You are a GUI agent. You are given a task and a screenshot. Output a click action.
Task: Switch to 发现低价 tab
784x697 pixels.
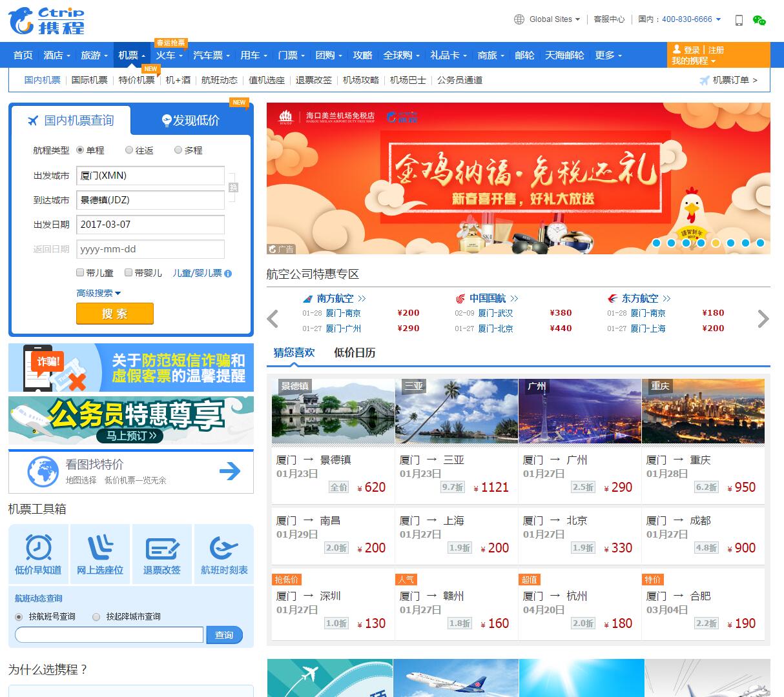(x=191, y=120)
